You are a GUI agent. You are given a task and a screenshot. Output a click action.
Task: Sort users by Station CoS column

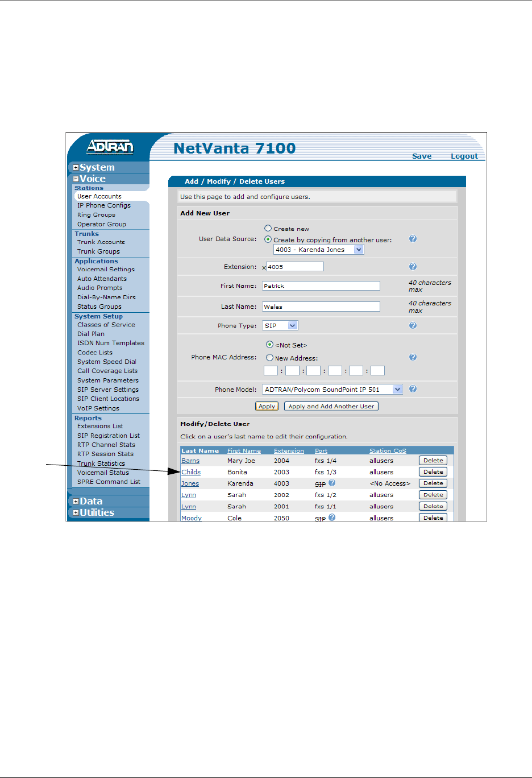[x=388, y=450]
